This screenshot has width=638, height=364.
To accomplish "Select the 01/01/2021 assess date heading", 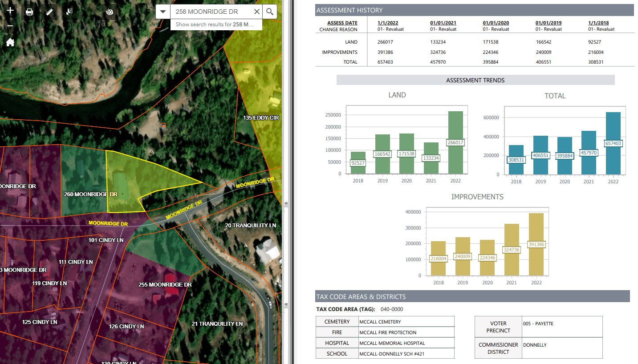I will coord(443,23).
